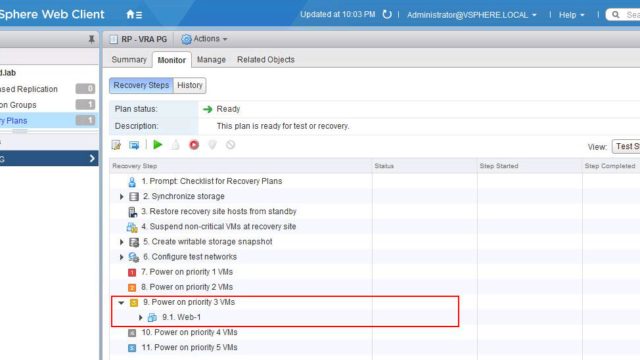Click the gray priority 4 icon
This screenshot has width=640, height=360.
(132, 333)
